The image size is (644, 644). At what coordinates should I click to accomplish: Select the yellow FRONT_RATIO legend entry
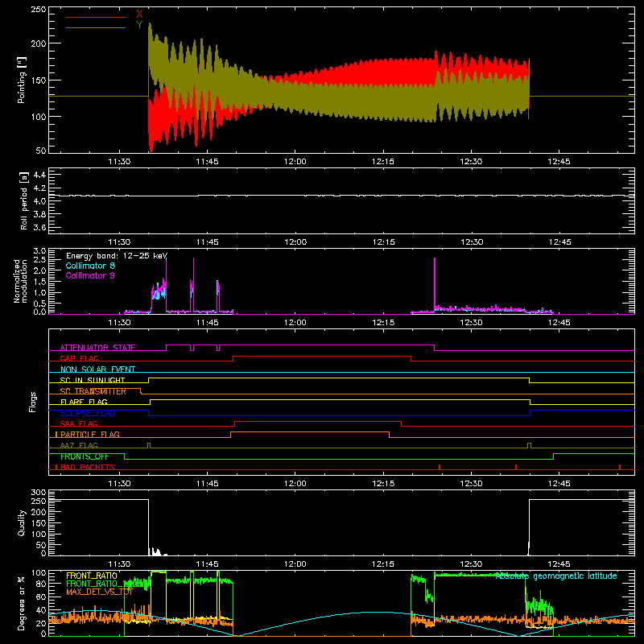(92, 576)
